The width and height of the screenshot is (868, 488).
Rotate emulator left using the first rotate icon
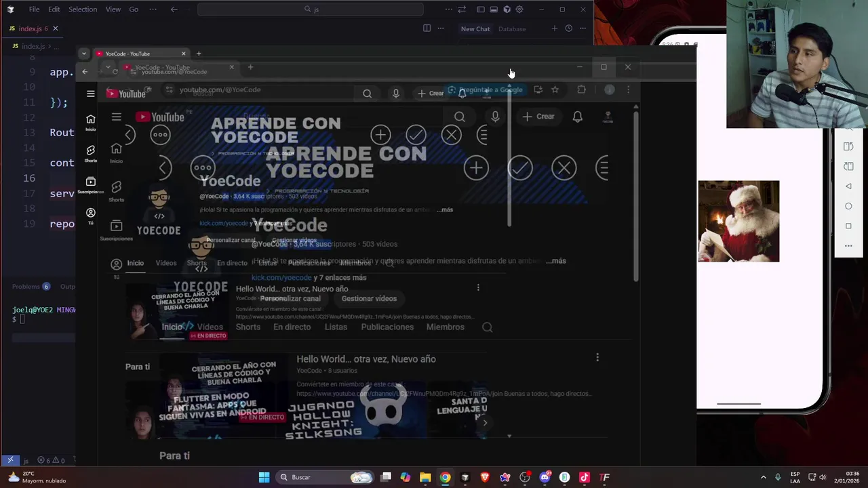click(x=848, y=146)
